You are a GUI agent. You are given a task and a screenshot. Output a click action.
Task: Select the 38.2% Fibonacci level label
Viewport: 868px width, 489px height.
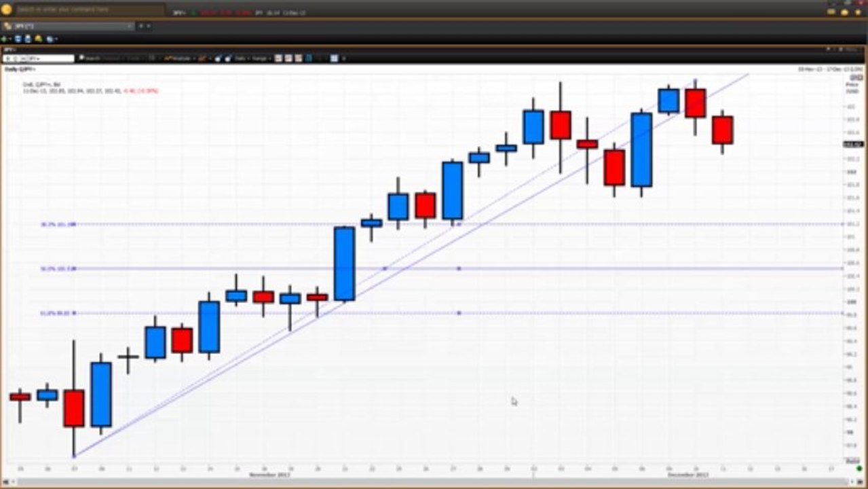[58, 224]
